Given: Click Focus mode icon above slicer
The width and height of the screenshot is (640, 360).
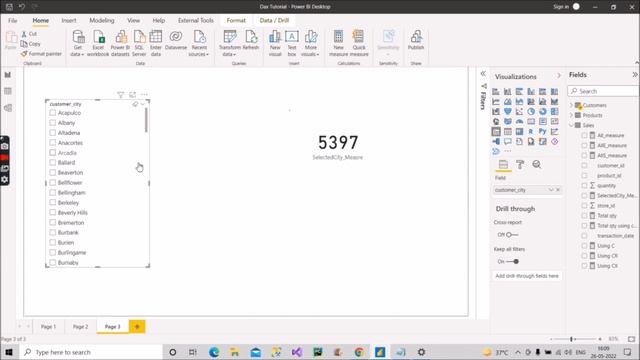Looking at the screenshot, I should [132, 95].
